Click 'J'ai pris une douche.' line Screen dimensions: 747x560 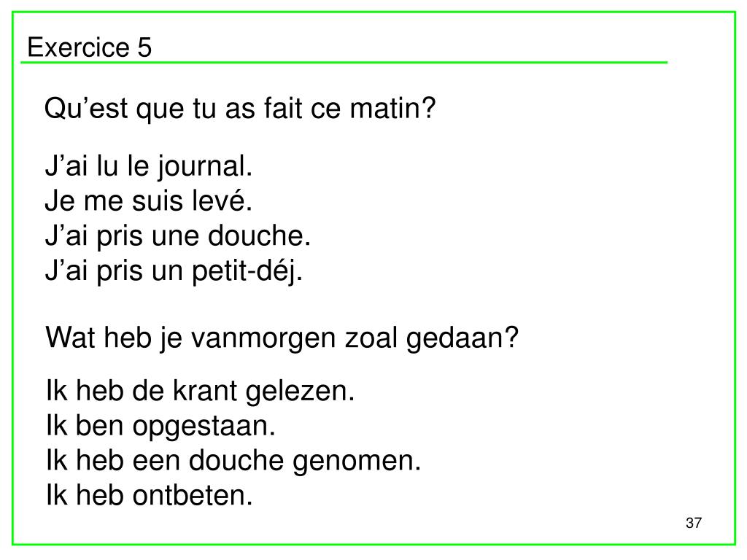pos(178,236)
